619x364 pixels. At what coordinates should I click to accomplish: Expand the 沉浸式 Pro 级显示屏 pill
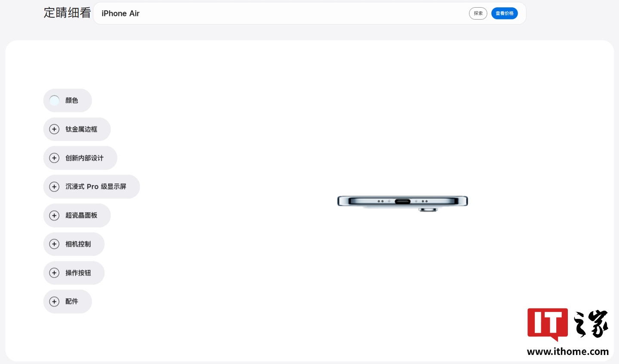pyautogui.click(x=92, y=187)
